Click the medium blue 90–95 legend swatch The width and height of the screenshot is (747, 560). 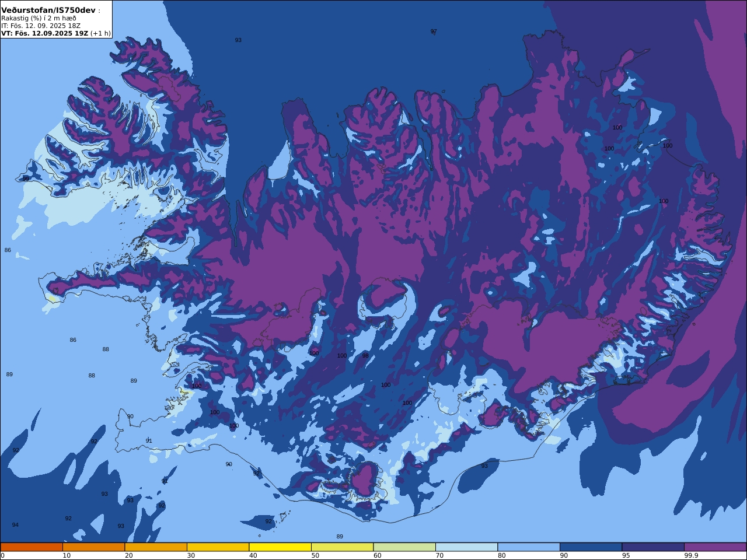click(x=591, y=547)
